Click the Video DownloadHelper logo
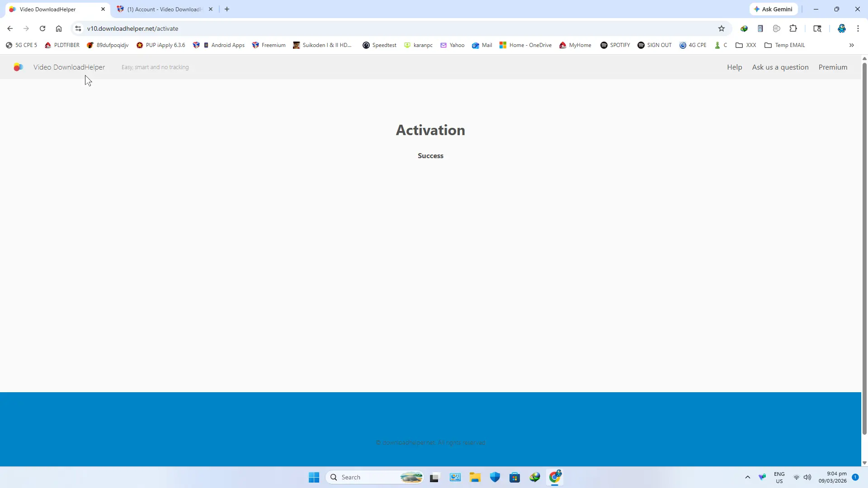Image resolution: width=868 pixels, height=488 pixels. [x=18, y=67]
